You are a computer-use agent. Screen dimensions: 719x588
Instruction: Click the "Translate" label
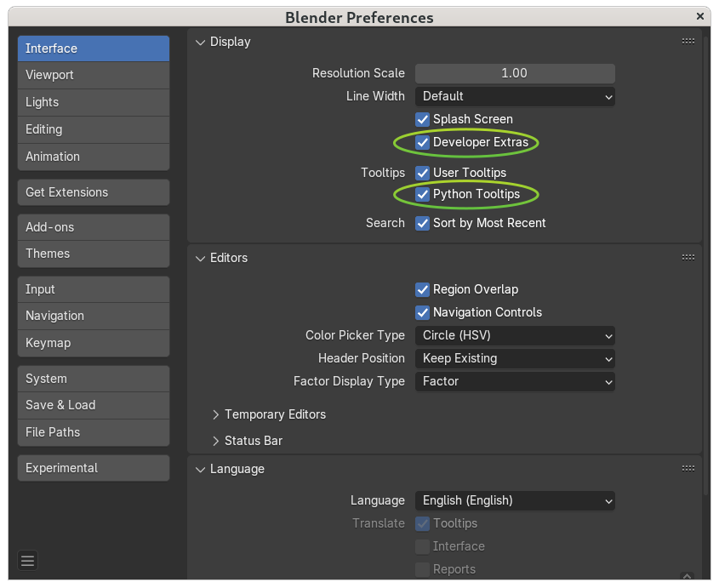(379, 524)
